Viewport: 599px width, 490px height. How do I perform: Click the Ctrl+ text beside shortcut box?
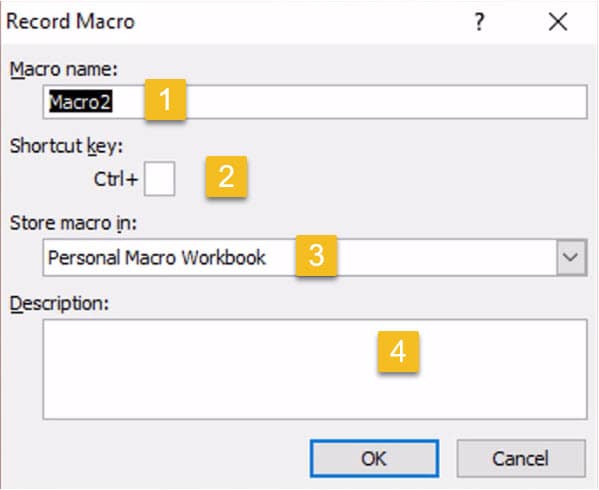tap(116, 179)
